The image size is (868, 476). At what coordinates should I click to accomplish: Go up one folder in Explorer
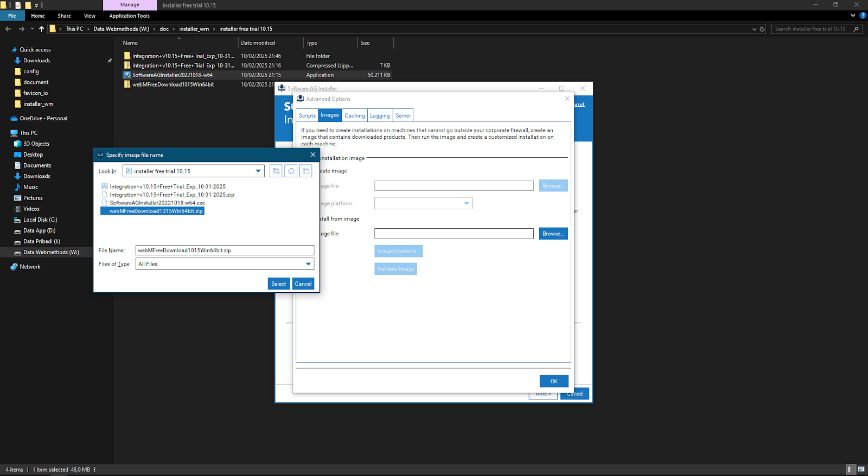(x=42, y=29)
